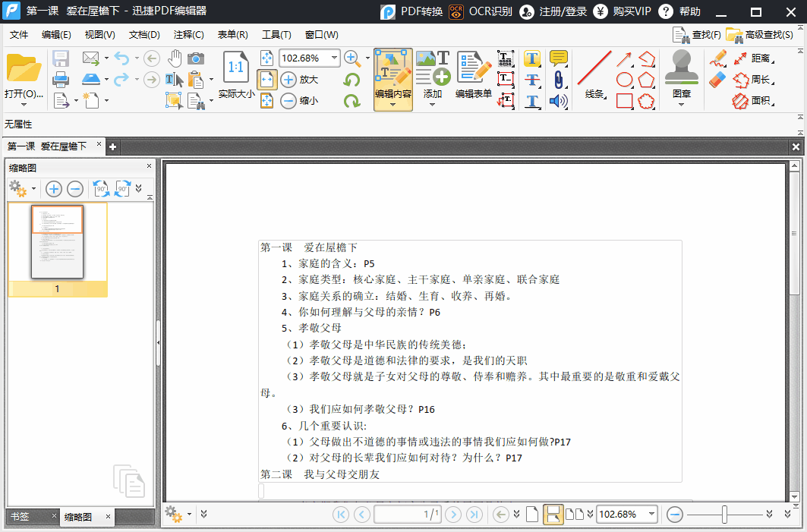
Task: Rotate page counterclockwise
Action: pyautogui.click(x=352, y=80)
